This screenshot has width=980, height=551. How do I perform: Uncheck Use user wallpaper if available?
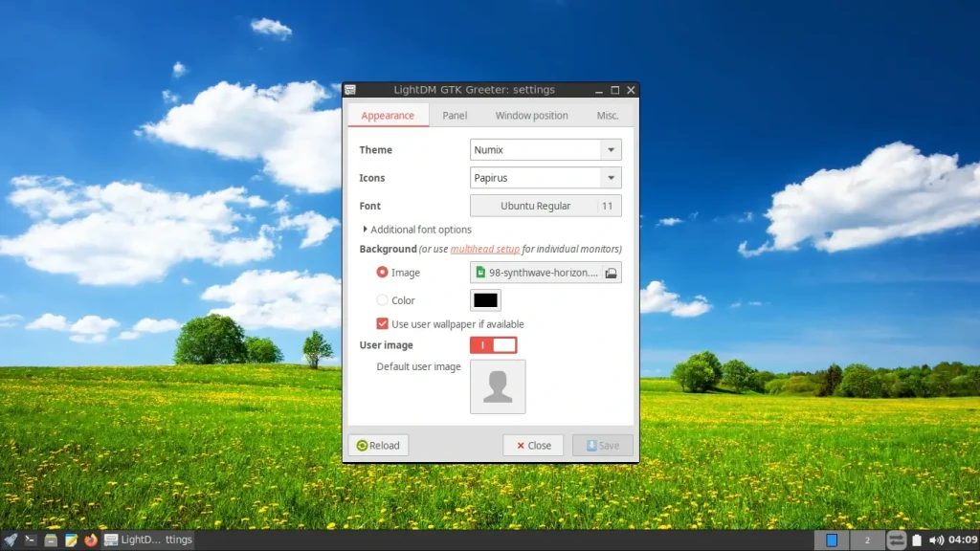coord(382,323)
